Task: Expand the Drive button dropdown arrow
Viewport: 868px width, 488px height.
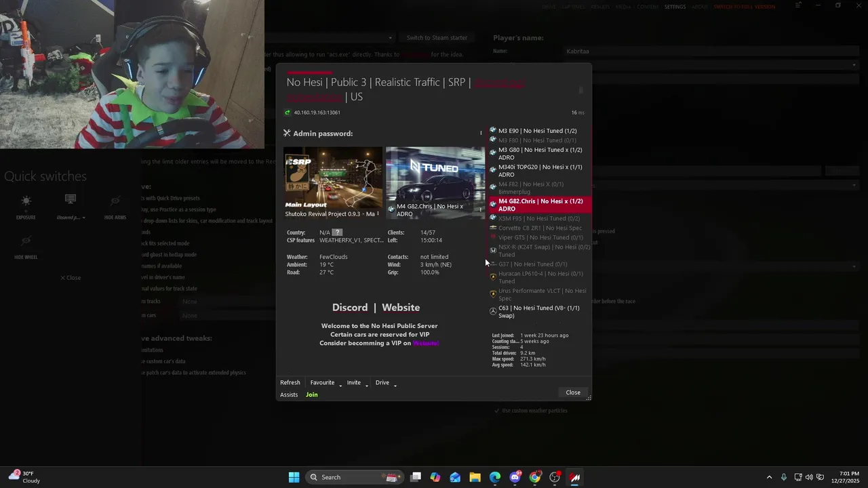Action: coord(395,384)
